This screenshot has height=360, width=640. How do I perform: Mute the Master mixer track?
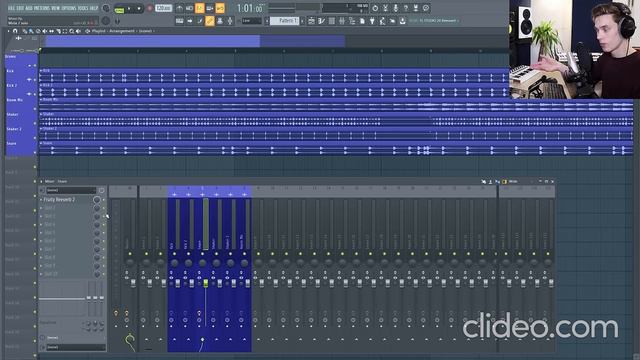(x=130, y=254)
